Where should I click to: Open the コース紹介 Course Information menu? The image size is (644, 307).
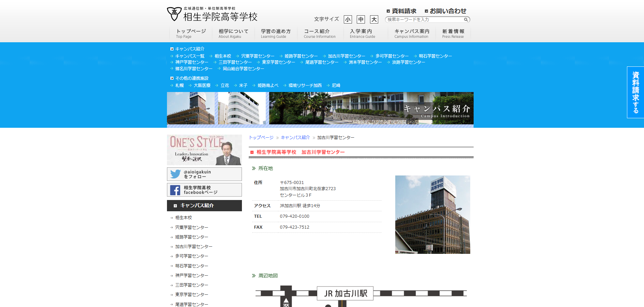319,33
